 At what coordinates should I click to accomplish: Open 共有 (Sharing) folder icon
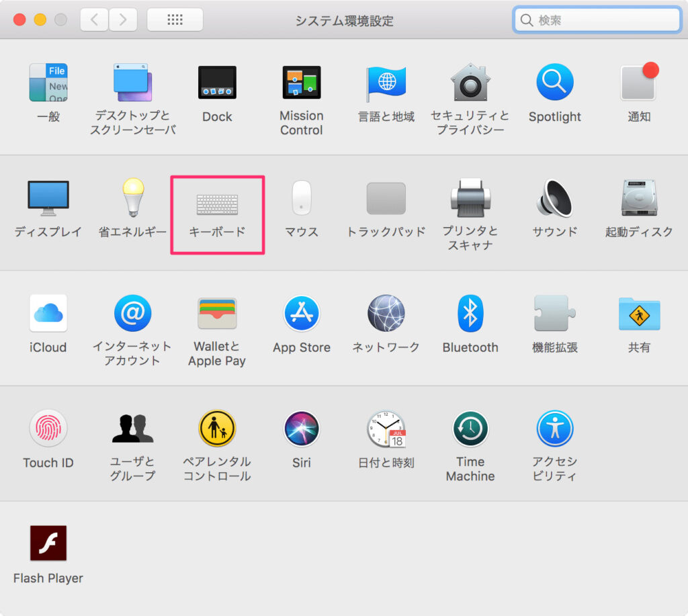click(640, 314)
